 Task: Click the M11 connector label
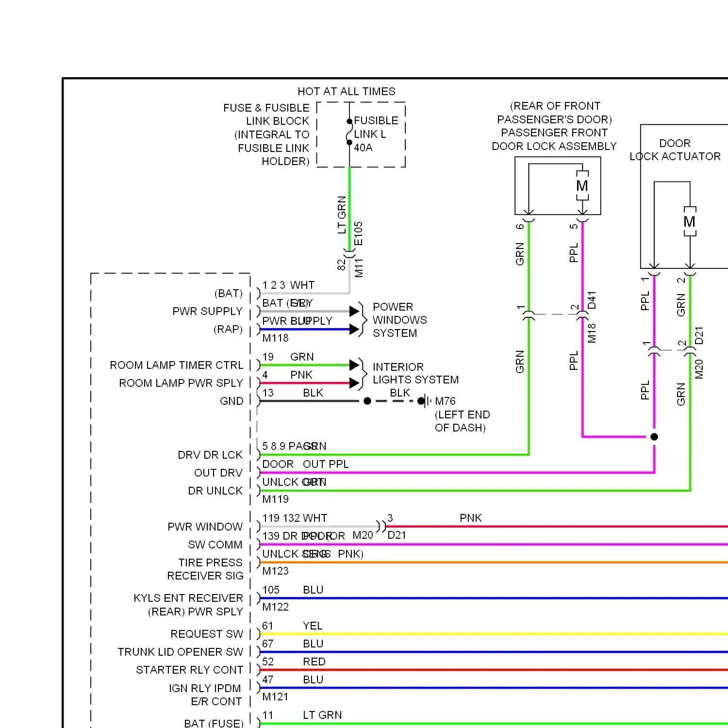coord(359,267)
